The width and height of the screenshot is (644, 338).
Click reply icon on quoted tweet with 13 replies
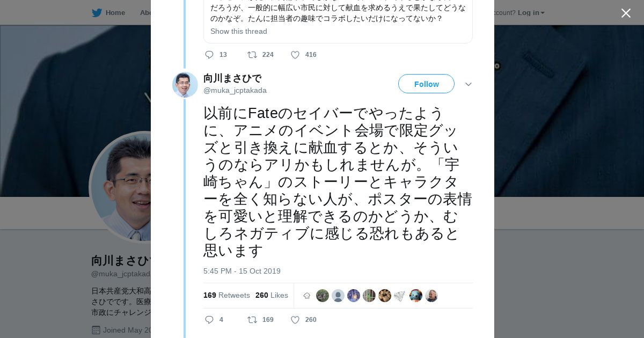pos(209,55)
